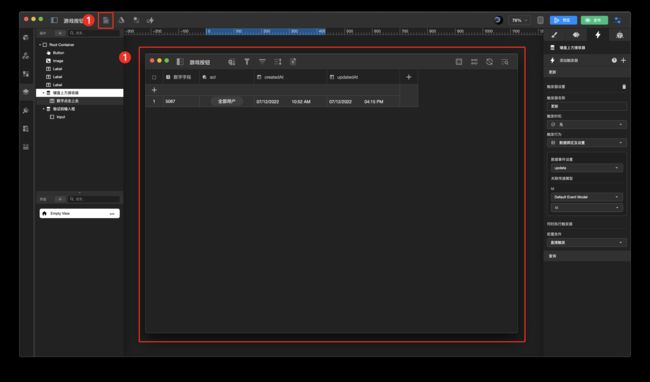Click the help icon next to the plus
This screenshot has height=382, width=650.
[x=614, y=60]
